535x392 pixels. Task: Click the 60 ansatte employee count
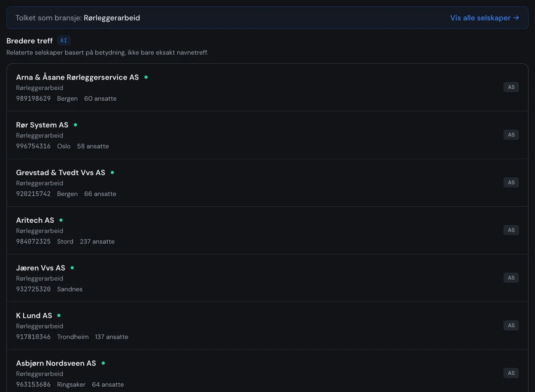[x=100, y=99]
